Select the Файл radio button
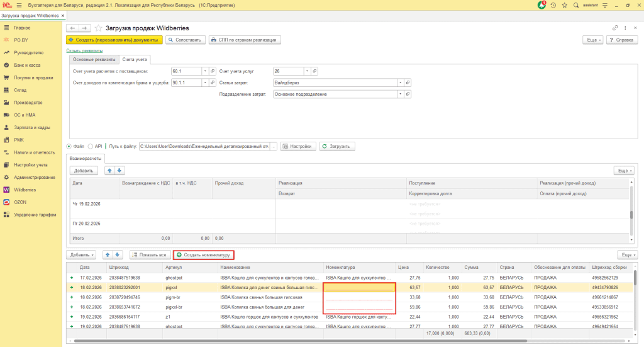 pos(70,146)
